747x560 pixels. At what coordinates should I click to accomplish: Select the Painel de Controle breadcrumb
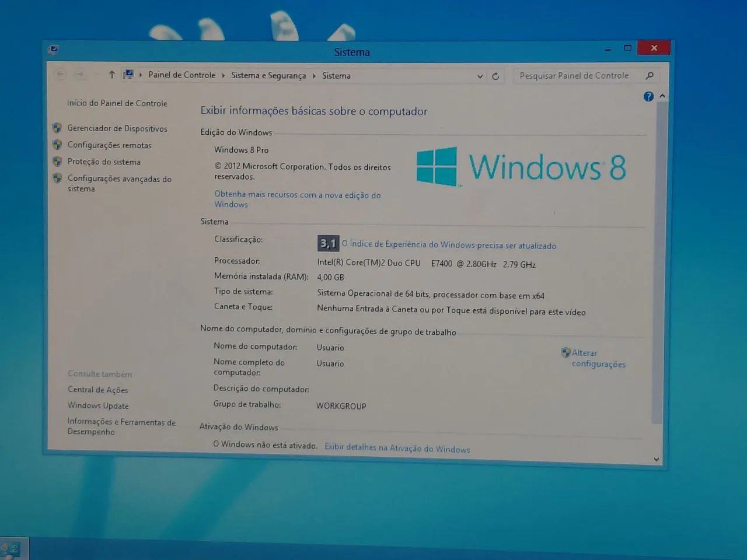pos(181,75)
